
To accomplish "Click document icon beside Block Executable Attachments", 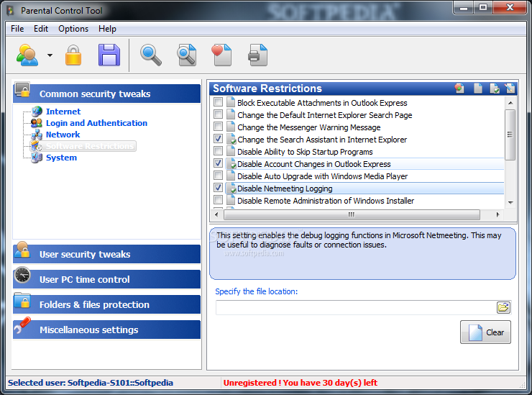I will [231, 102].
